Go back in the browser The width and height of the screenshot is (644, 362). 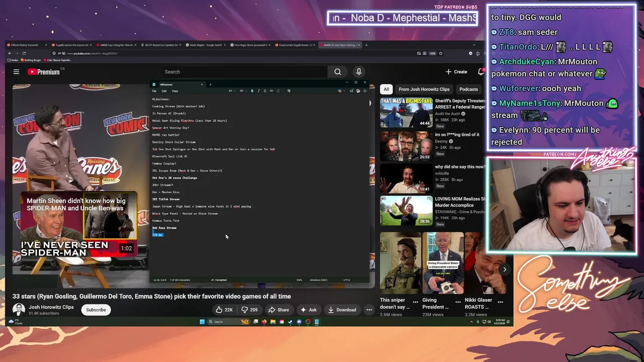(x=10, y=53)
